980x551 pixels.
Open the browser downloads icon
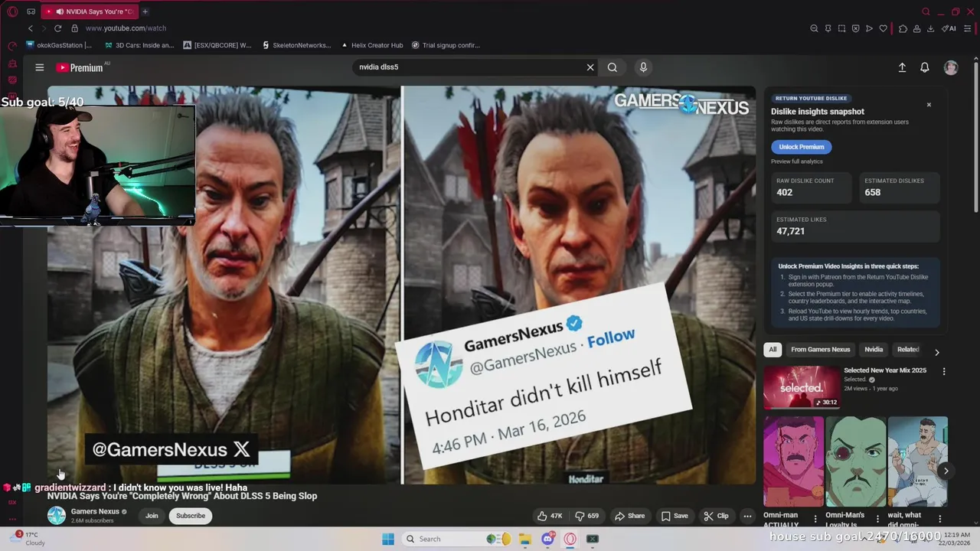pyautogui.click(x=930, y=28)
